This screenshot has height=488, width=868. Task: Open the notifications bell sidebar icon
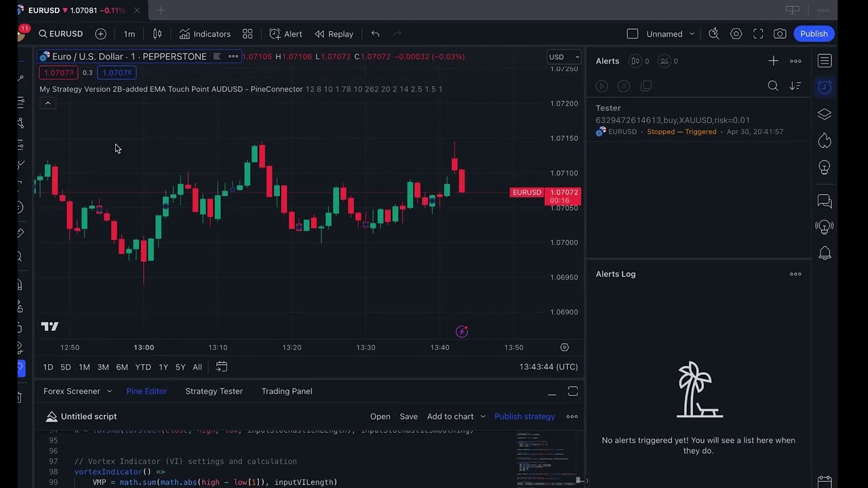coord(825,253)
